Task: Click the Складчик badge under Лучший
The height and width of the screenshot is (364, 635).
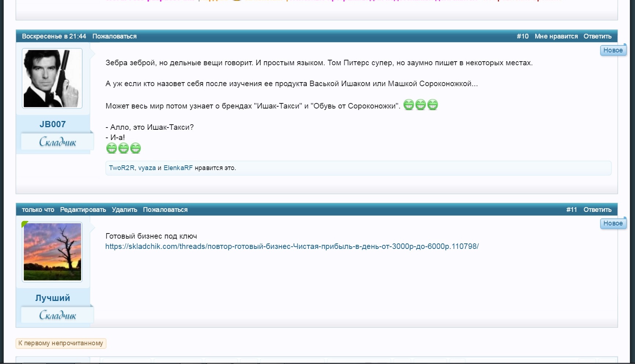Action: coord(57,315)
